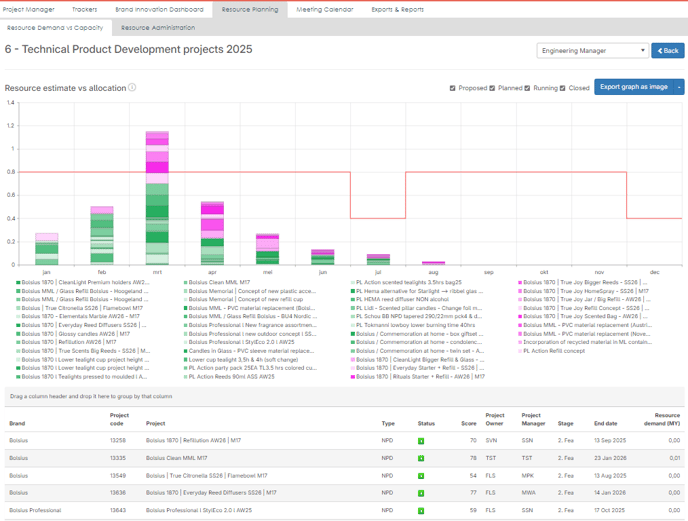The image size is (688, 521).
Task: Click Export graph as image button
Action: tap(634, 87)
